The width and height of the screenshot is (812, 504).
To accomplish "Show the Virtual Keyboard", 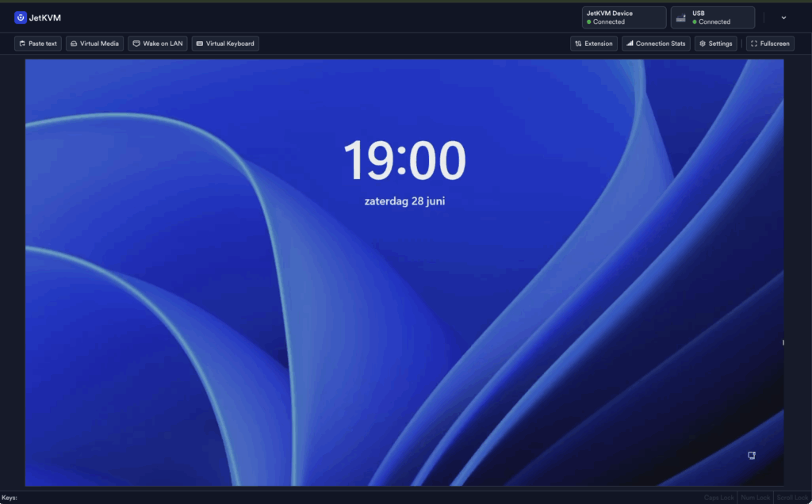I will [x=225, y=44].
